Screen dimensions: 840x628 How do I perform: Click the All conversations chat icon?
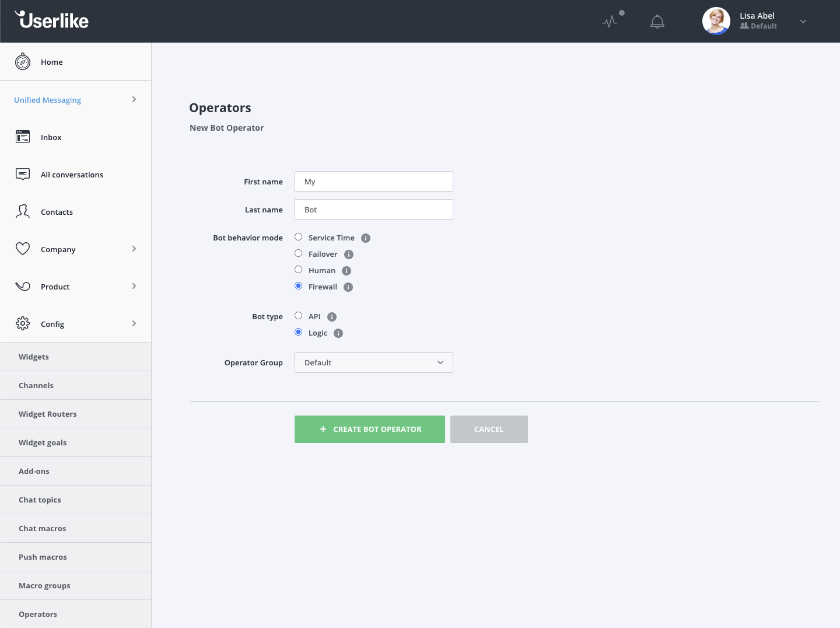[23, 175]
